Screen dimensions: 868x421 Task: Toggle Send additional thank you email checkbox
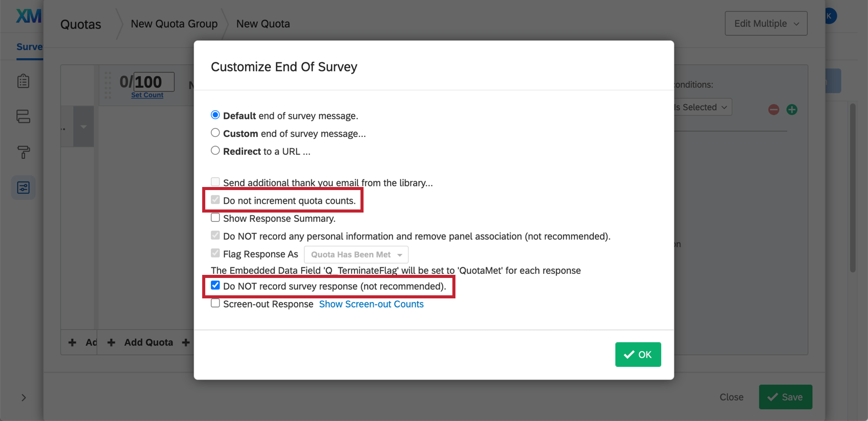pos(215,182)
